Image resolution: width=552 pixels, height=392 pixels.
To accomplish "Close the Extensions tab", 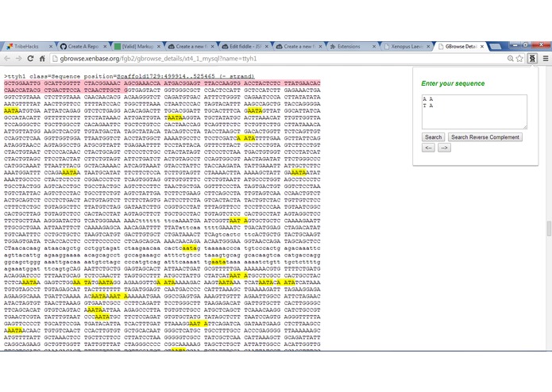I will click(x=374, y=46).
